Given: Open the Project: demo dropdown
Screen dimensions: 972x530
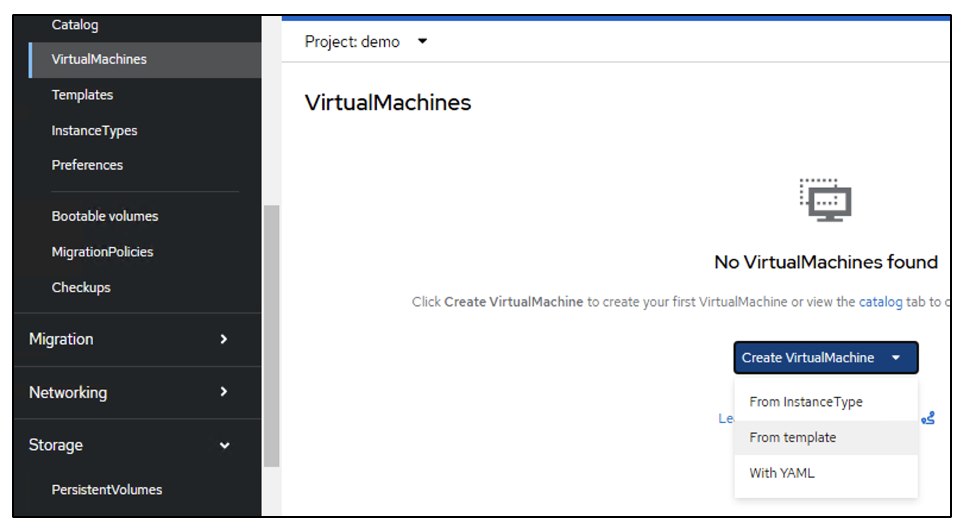Looking at the screenshot, I should click(x=366, y=42).
